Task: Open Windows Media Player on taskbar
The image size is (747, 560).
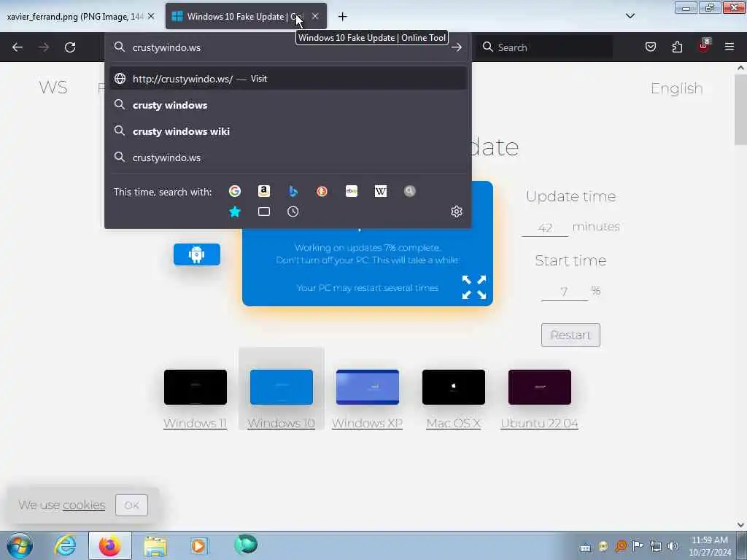Action: tap(198, 545)
